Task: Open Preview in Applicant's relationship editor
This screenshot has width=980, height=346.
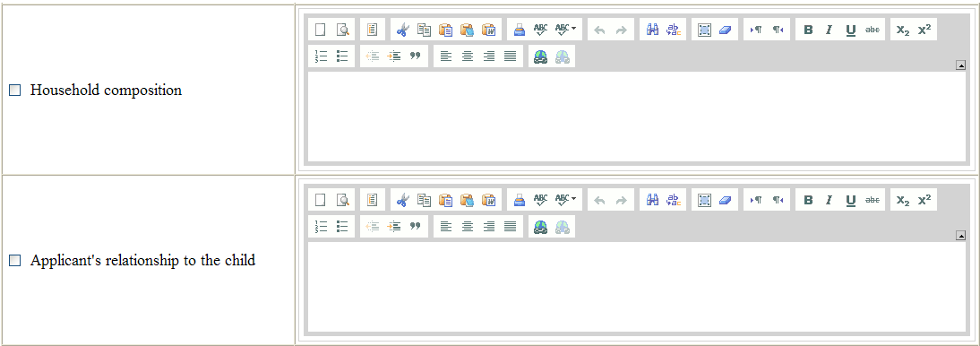Action: (342, 200)
